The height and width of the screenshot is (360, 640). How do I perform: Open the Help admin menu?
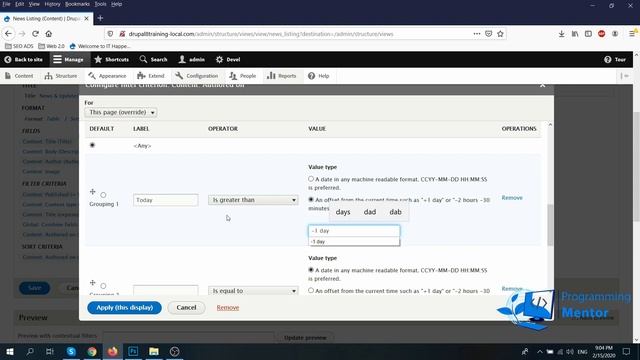click(318, 76)
